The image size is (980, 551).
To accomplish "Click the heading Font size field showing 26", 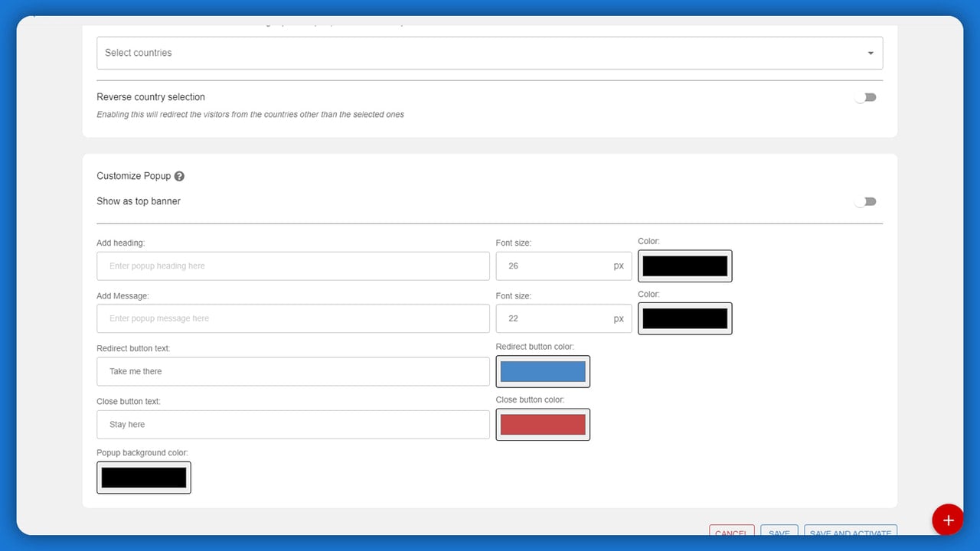I will click(x=563, y=266).
